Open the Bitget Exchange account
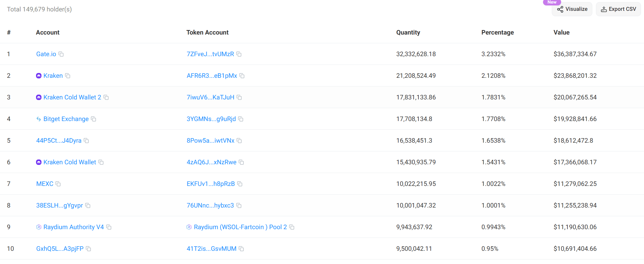644x264 pixels. [66, 119]
